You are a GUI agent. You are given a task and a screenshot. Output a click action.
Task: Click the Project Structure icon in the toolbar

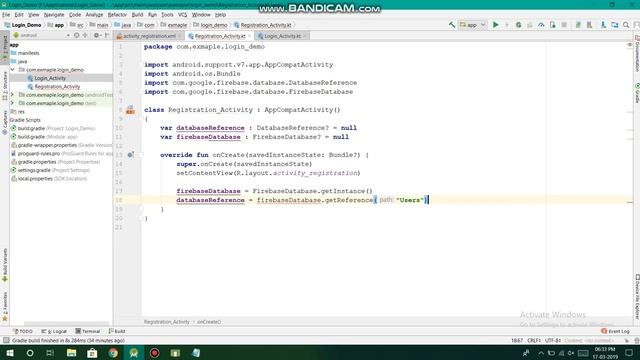pos(615,25)
